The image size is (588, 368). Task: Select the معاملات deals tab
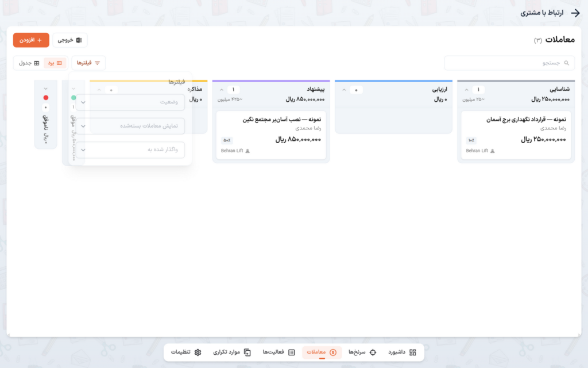coord(322,352)
